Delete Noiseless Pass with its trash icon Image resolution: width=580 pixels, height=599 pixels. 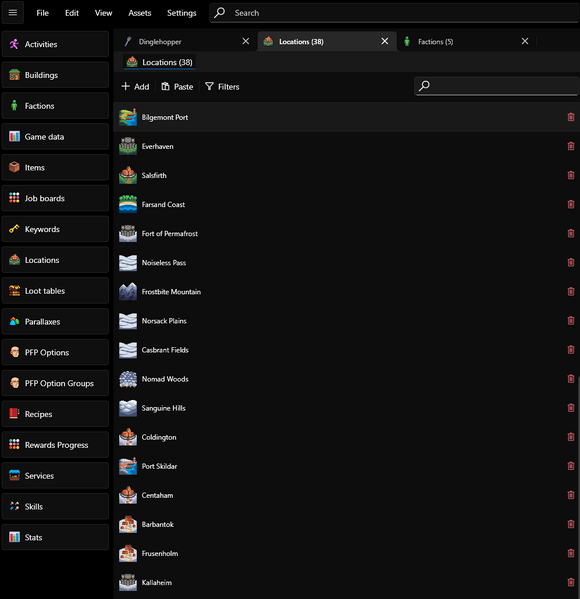[571, 262]
